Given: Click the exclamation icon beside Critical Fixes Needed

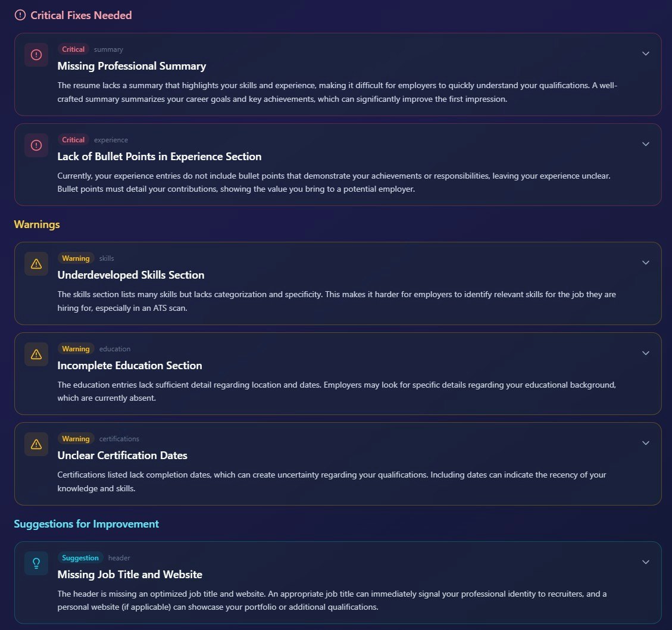Looking at the screenshot, I should pyautogui.click(x=20, y=15).
